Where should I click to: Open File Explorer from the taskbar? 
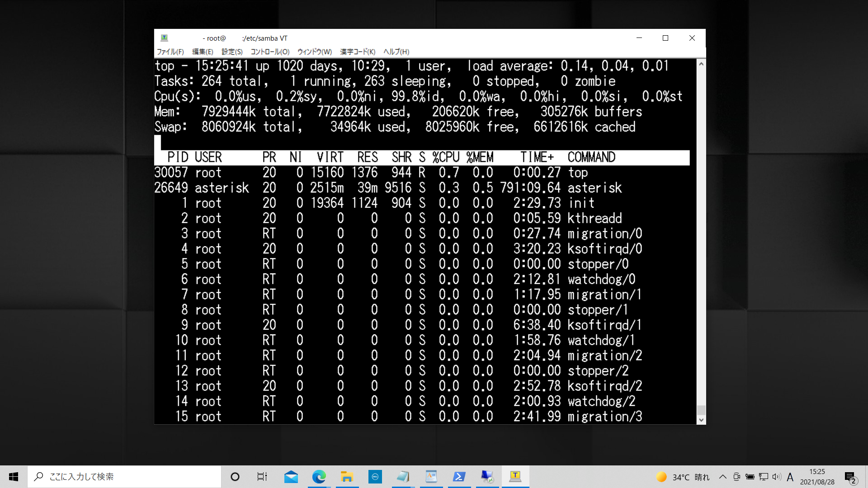point(347,477)
